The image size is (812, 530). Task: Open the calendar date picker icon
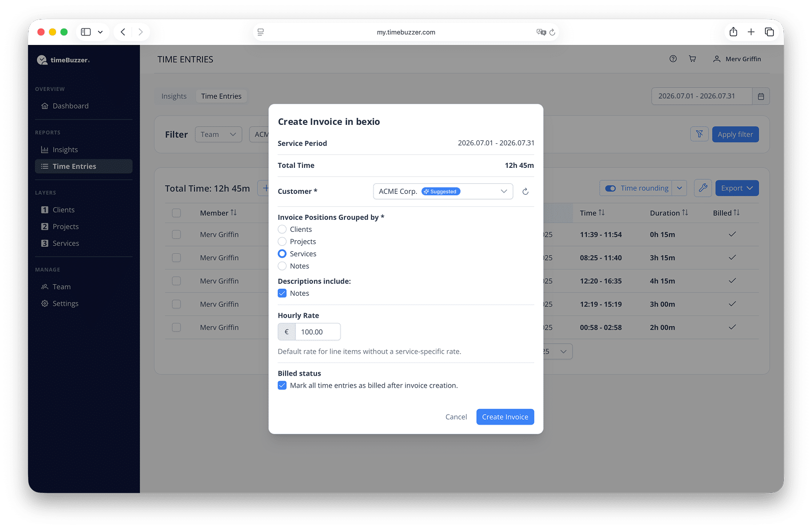(x=761, y=96)
